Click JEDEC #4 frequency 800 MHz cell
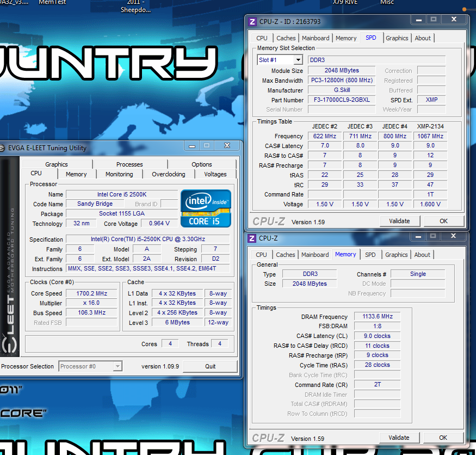 point(394,137)
